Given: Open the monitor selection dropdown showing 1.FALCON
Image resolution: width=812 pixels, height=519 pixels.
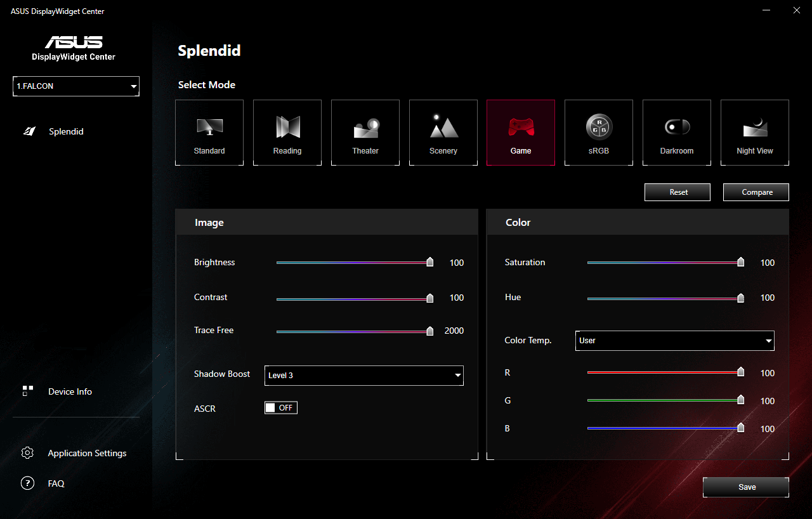Looking at the screenshot, I should pos(75,86).
